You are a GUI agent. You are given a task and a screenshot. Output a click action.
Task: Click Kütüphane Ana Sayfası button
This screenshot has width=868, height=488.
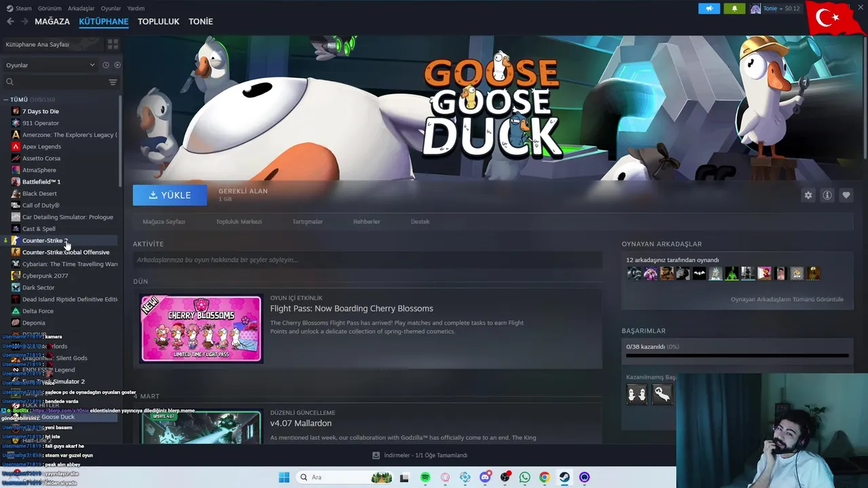click(x=52, y=44)
